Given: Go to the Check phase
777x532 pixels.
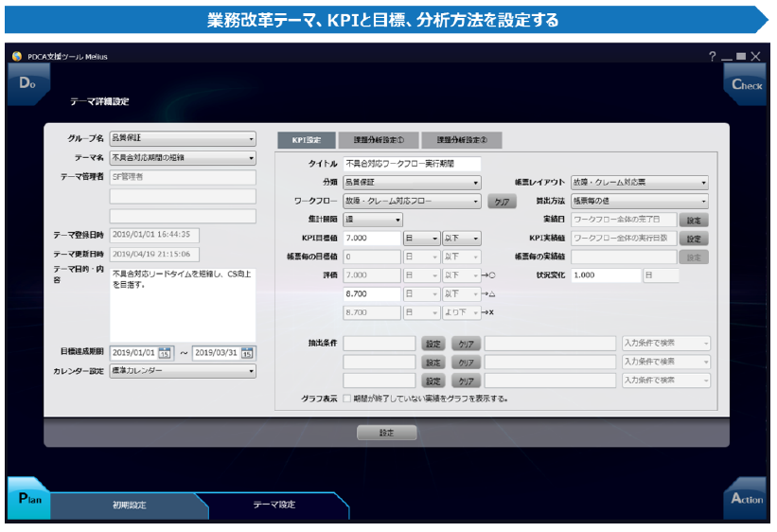Looking at the screenshot, I should point(746,84).
